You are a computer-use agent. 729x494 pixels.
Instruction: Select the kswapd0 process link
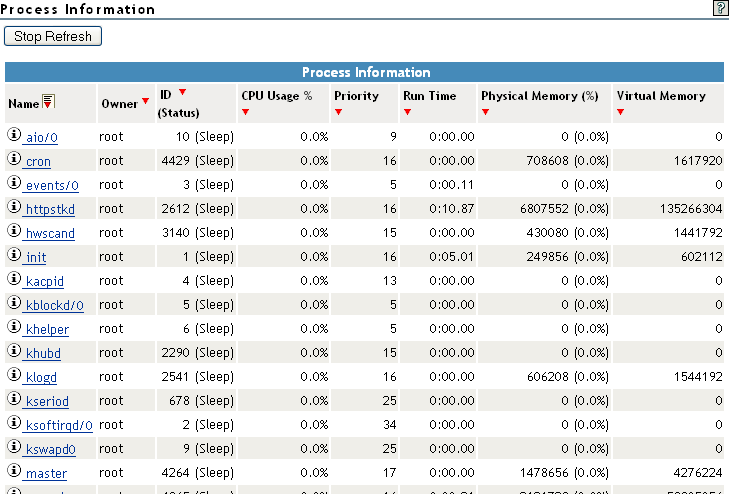point(51,449)
